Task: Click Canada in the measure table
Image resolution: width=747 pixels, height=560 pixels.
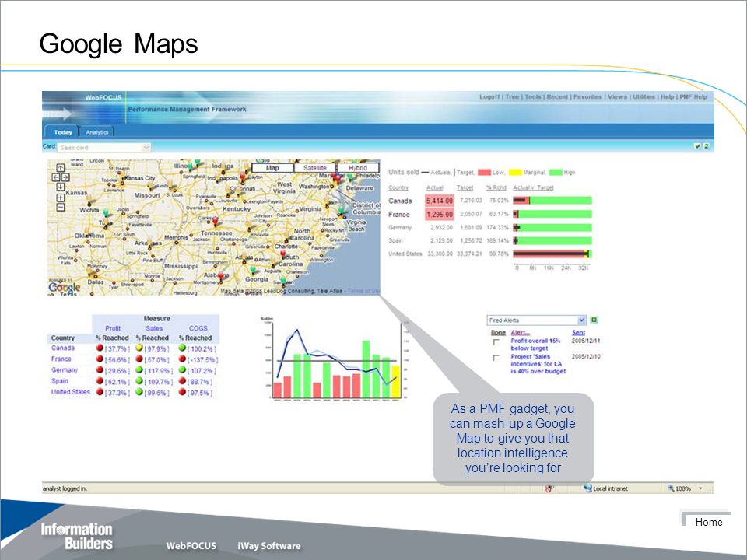Action: coord(63,348)
